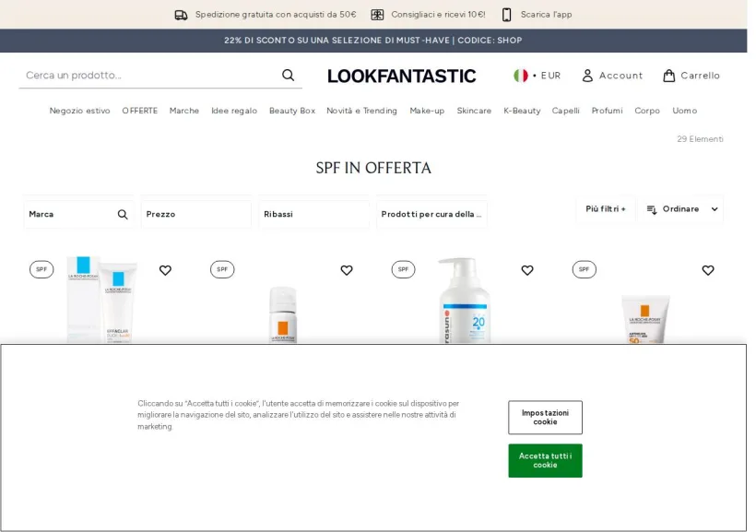Accept all cookies with green button

click(x=545, y=461)
